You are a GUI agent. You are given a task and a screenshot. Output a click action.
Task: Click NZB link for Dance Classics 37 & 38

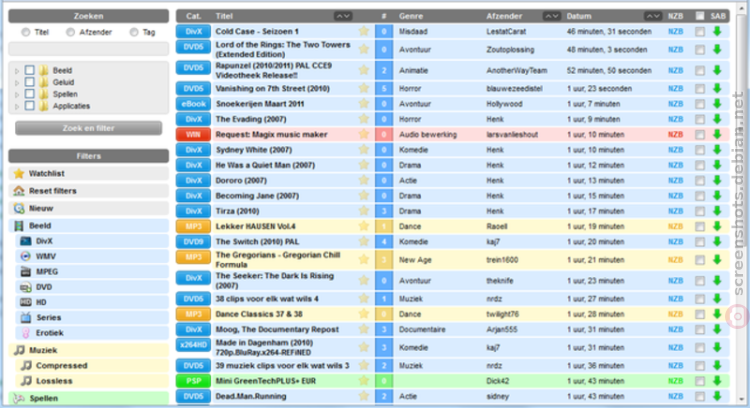click(x=675, y=314)
